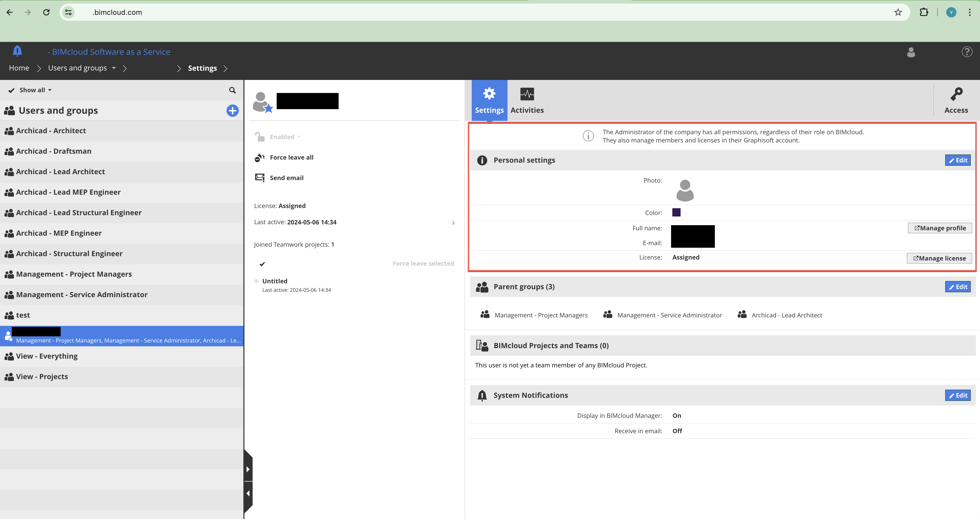Click Force leave selected
The width and height of the screenshot is (980, 519).
tap(423, 264)
